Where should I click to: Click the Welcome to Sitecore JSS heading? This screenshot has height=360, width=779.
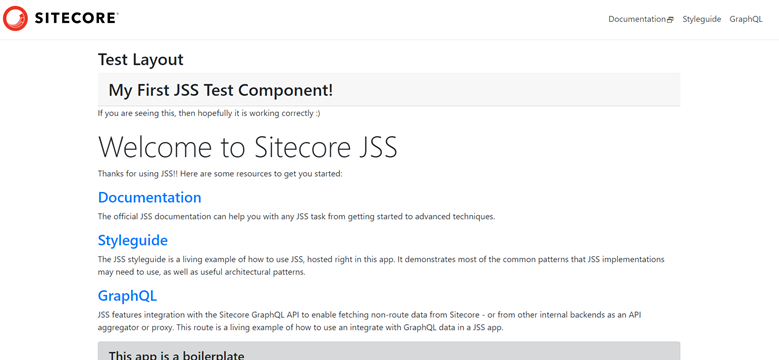(x=247, y=146)
